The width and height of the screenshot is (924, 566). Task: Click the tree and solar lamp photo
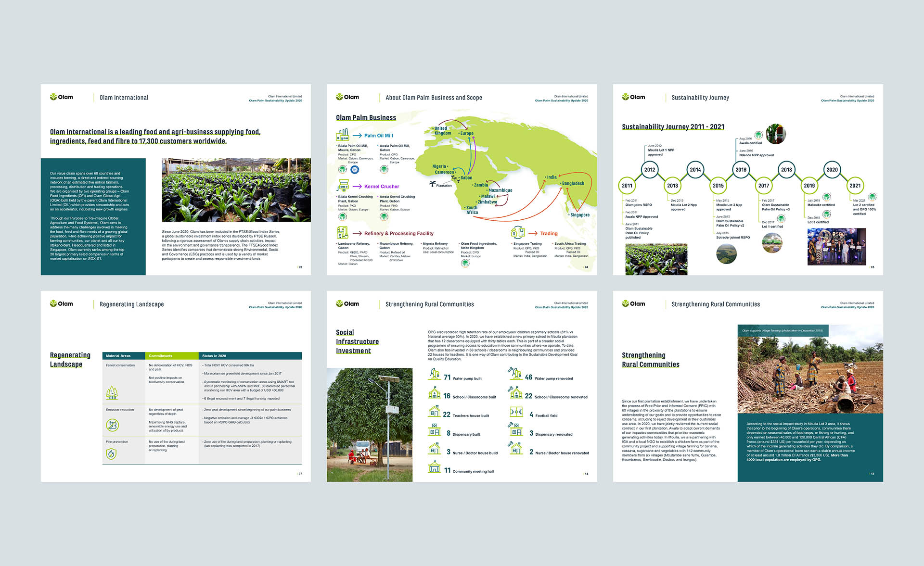click(x=370, y=425)
